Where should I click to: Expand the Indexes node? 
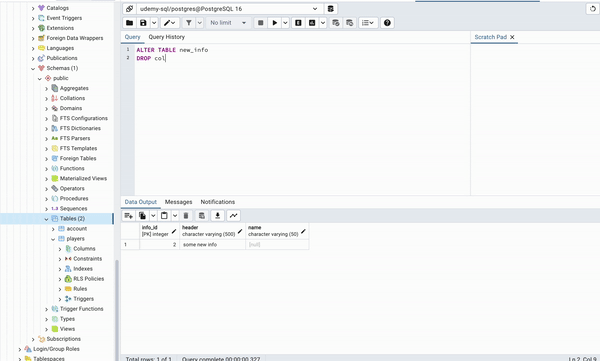click(x=60, y=269)
